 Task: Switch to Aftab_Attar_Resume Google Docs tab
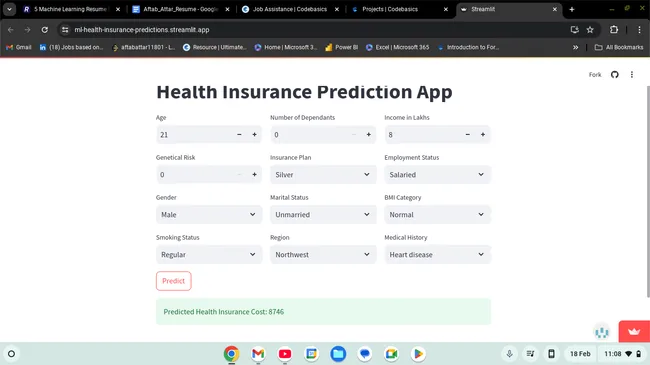coord(180,9)
